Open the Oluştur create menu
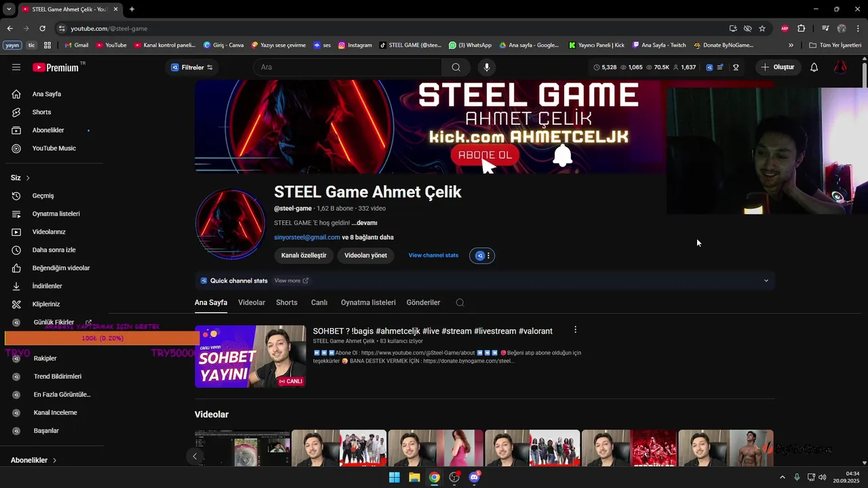 [777, 67]
